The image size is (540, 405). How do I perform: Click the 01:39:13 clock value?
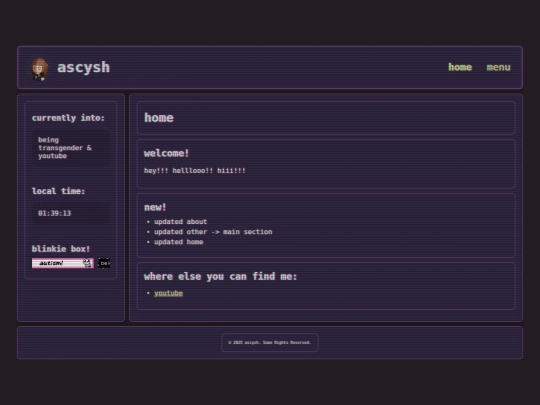[x=54, y=213]
